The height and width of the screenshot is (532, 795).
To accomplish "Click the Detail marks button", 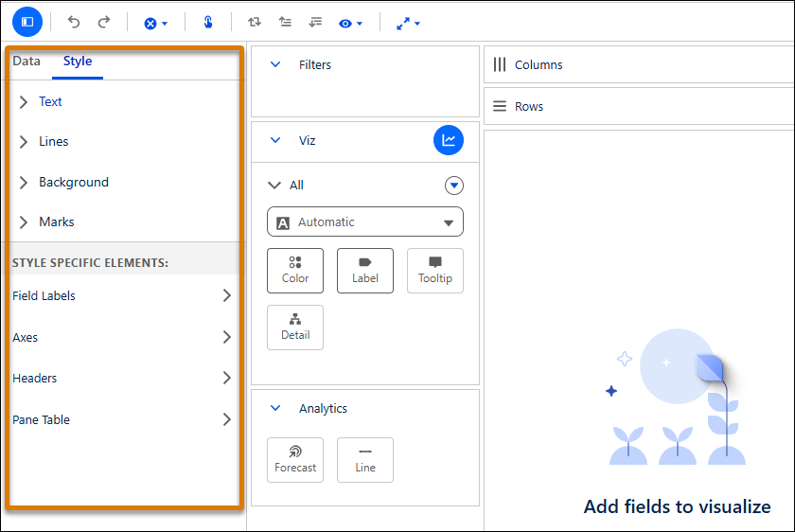I will 295,328.
